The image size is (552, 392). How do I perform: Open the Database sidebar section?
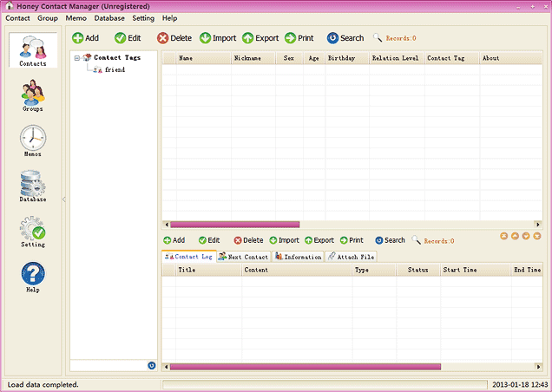(33, 186)
